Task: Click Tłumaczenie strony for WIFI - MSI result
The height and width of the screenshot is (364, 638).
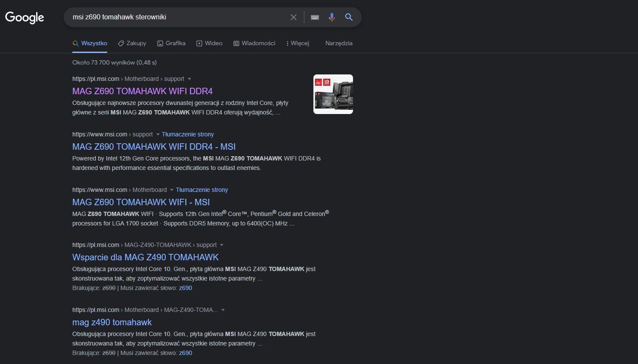Action: [x=202, y=190]
